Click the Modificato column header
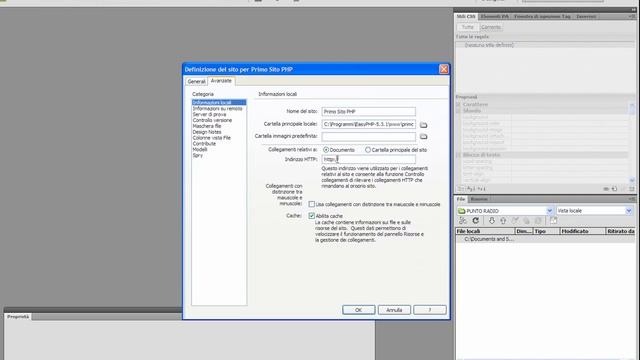 point(582,231)
